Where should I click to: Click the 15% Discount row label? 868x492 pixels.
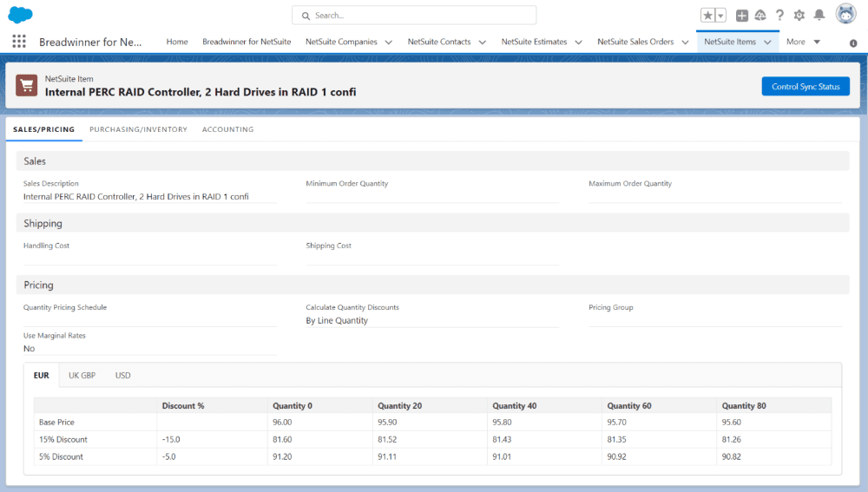63,439
